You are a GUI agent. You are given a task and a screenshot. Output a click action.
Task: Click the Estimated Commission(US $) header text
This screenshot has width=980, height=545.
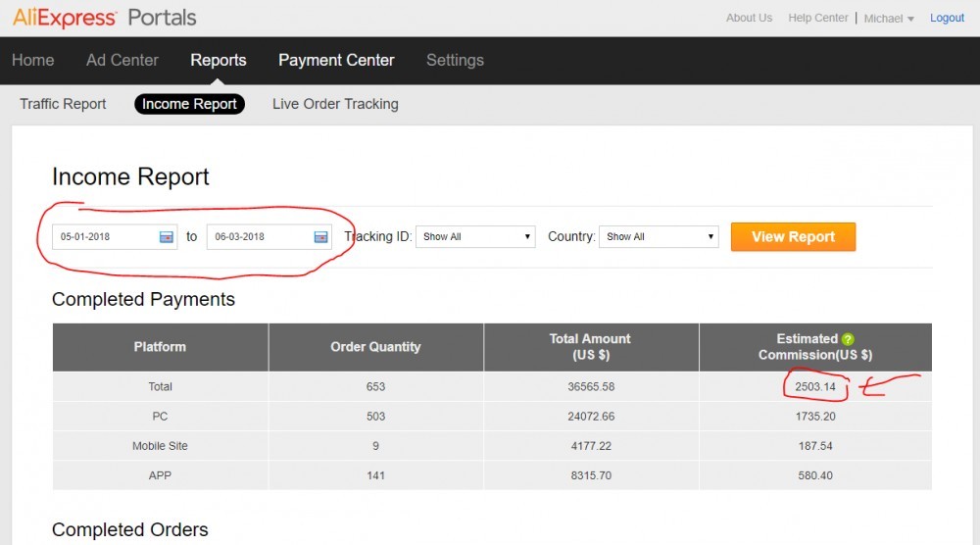pyautogui.click(x=815, y=347)
